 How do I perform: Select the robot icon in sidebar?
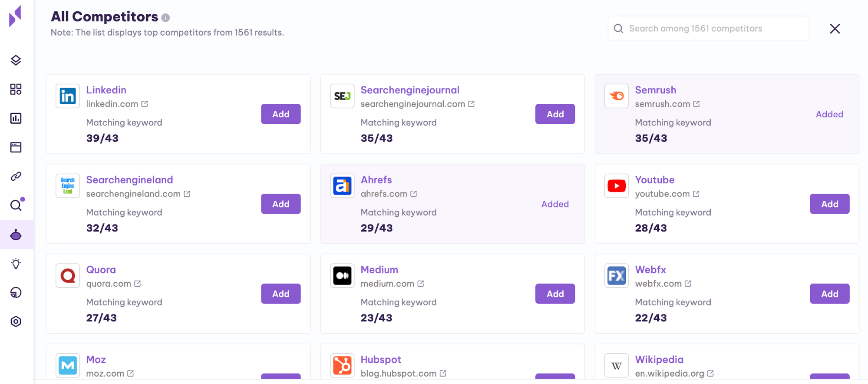(16, 235)
